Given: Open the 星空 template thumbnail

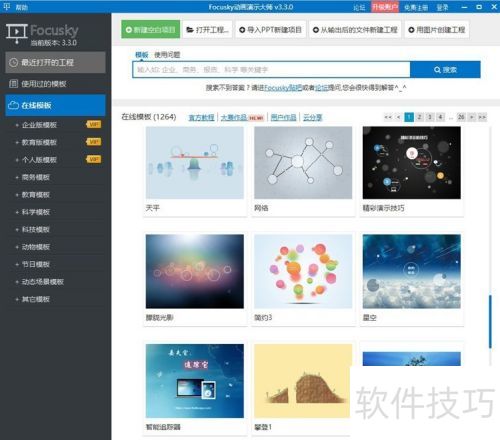Looking at the screenshot, I should point(412,271).
